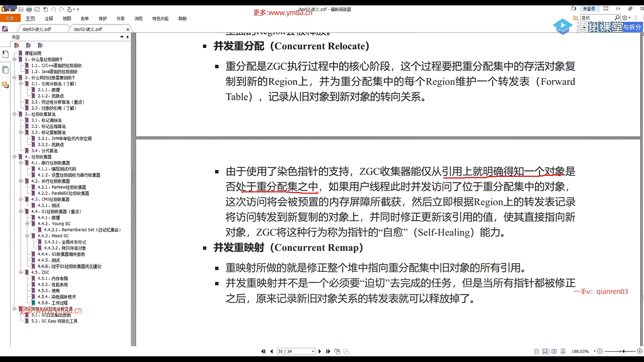
Task: Toggle single page view in status bar
Action: click(536, 351)
